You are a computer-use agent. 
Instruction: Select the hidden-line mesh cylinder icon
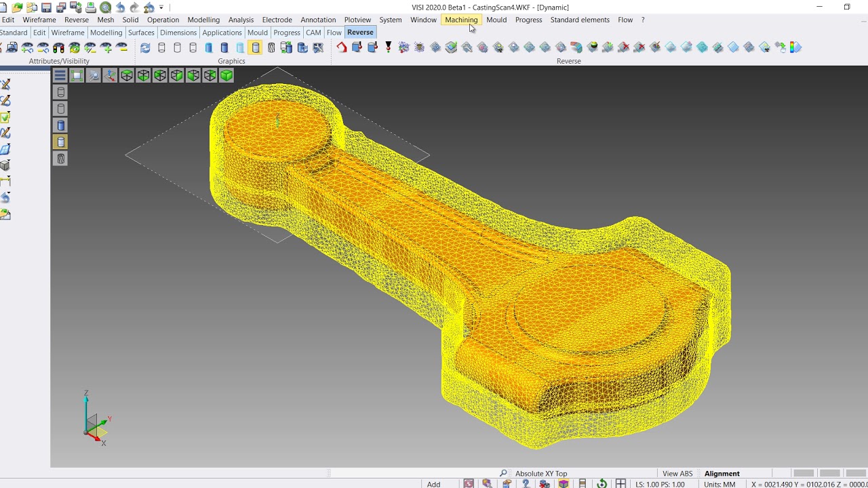[271, 47]
